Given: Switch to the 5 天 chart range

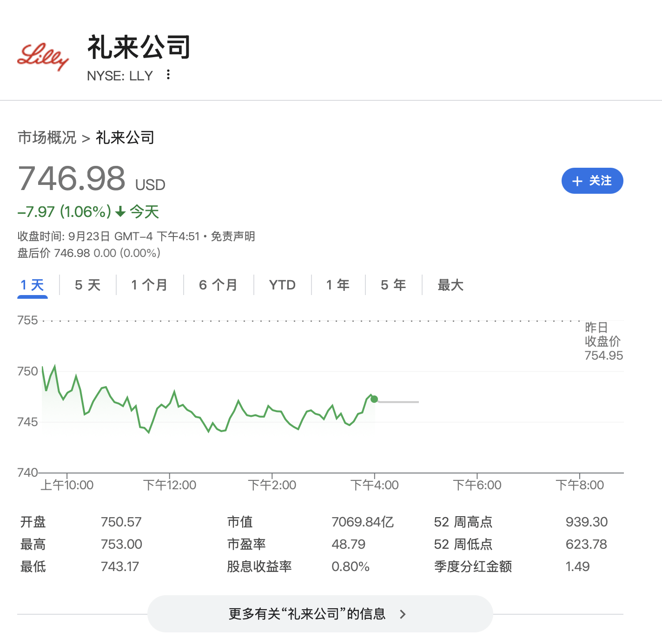Looking at the screenshot, I should (x=87, y=285).
